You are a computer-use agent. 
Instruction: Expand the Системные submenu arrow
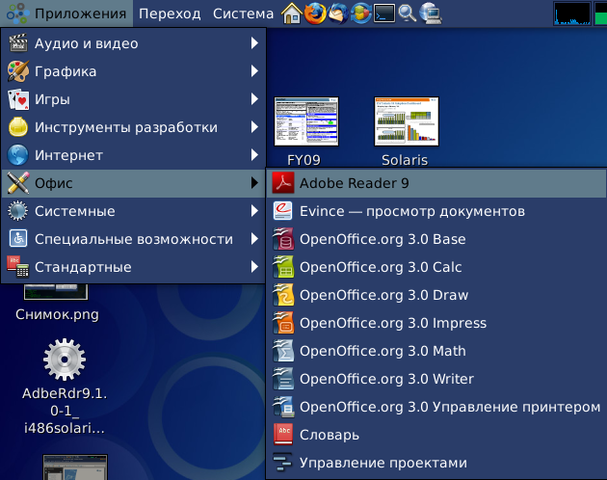pyautogui.click(x=254, y=211)
